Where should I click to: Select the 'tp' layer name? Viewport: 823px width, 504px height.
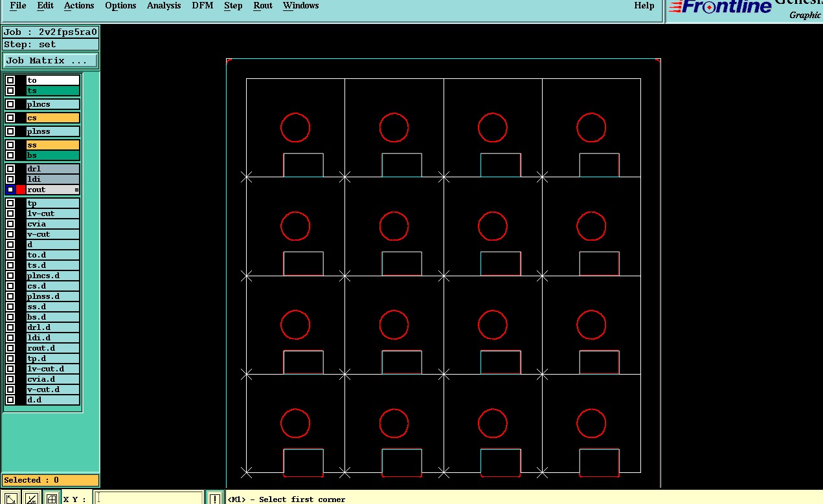coord(53,204)
